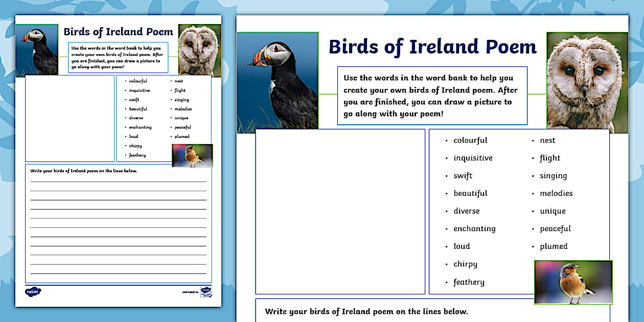Image resolution: width=644 pixels, height=322 pixels.
Task: Click the 'visit twinkl.ie' link
Action: point(189,291)
